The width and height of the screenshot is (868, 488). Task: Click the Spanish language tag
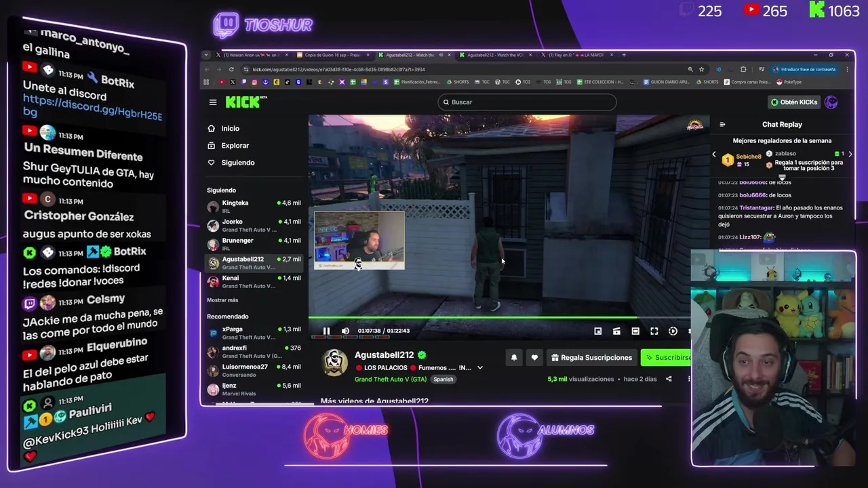(x=443, y=380)
